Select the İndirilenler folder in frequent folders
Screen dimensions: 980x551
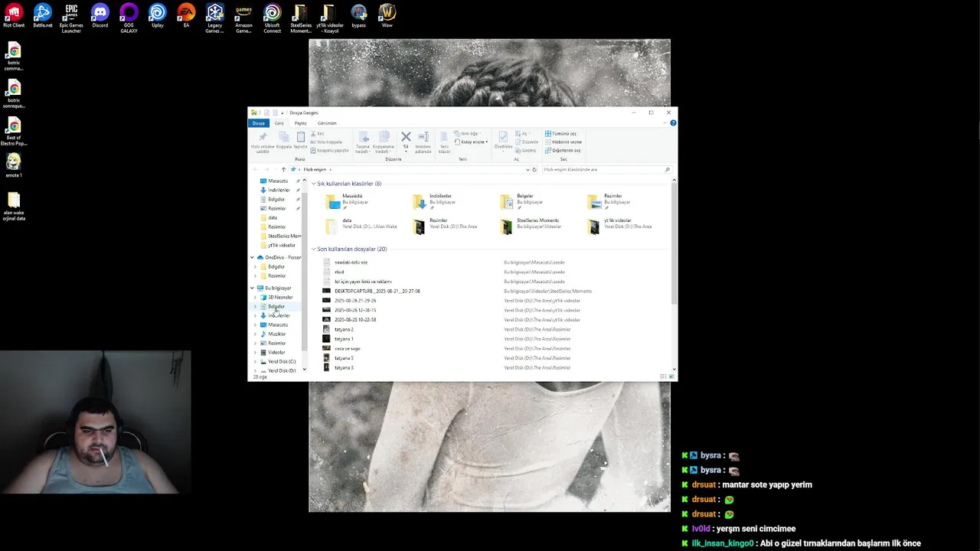(436, 201)
